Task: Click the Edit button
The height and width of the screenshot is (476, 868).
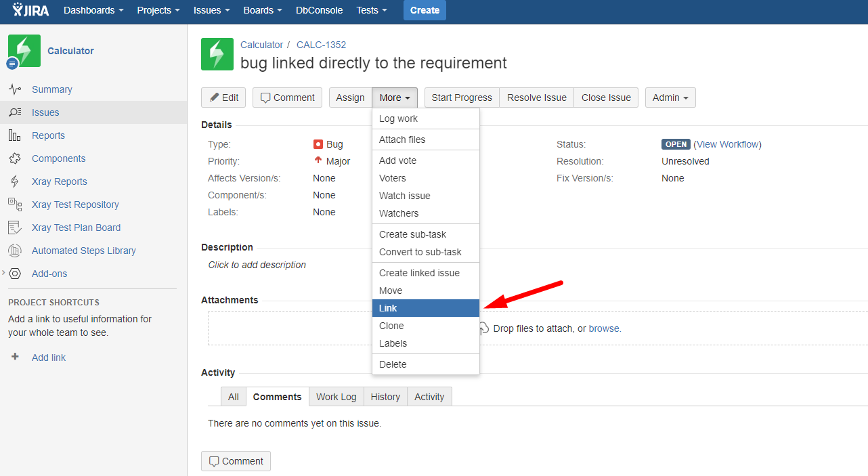Action: [x=223, y=98]
